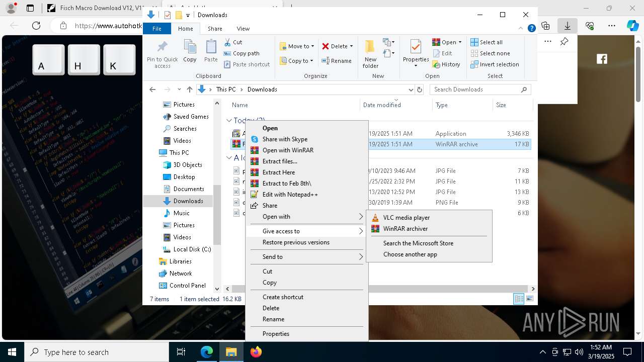Open Microsoft Edge from the taskbar

tap(207, 352)
